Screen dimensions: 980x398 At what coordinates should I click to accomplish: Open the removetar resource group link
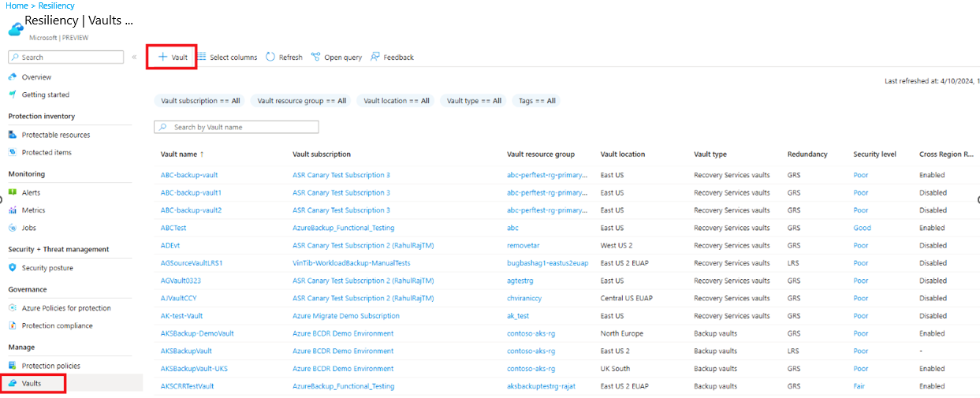coord(524,245)
